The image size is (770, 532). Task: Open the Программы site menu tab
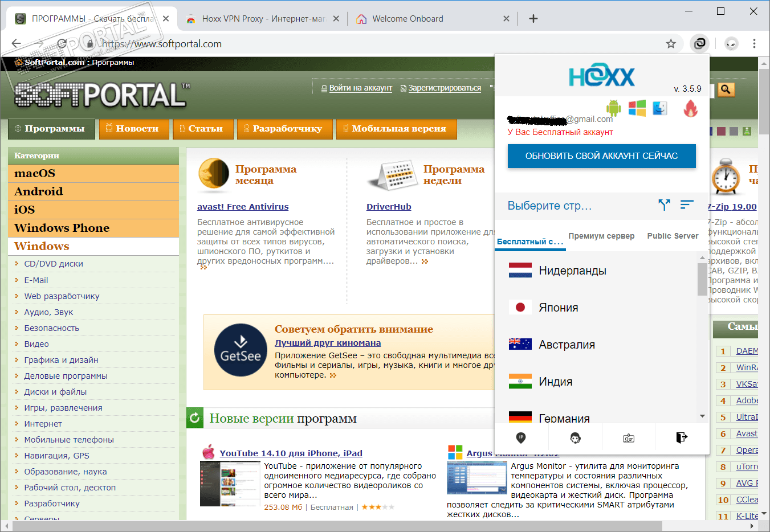point(51,129)
